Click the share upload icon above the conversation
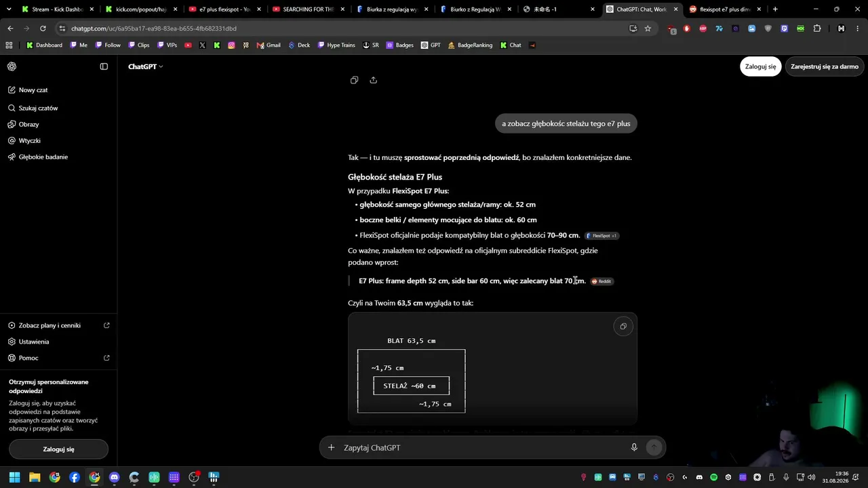Viewport: 868px width, 488px height. tap(374, 80)
